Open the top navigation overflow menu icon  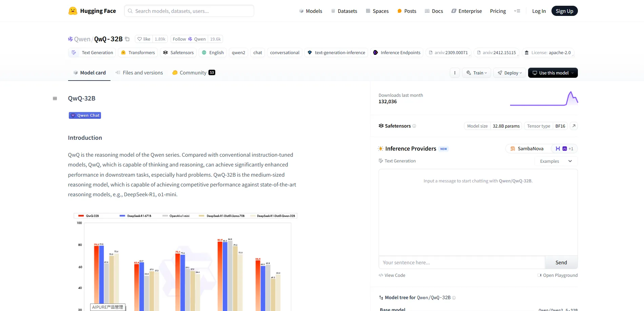click(x=517, y=11)
